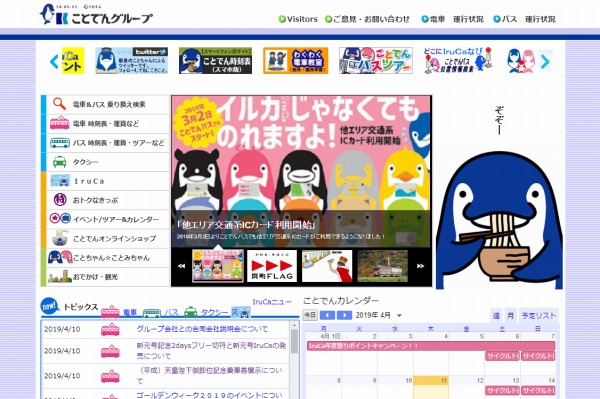Click the calendar Today button

point(310,315)
